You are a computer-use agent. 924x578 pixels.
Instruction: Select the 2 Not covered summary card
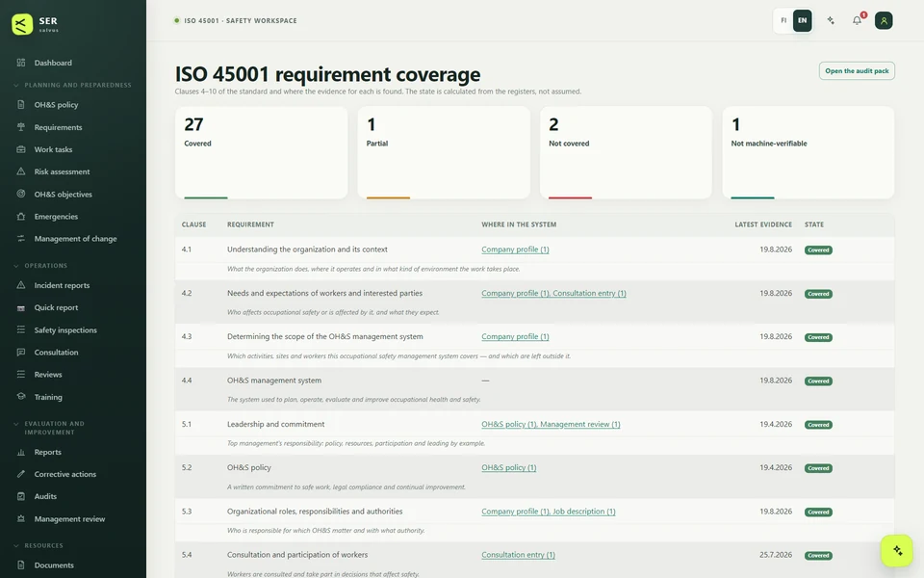point(626,153)
